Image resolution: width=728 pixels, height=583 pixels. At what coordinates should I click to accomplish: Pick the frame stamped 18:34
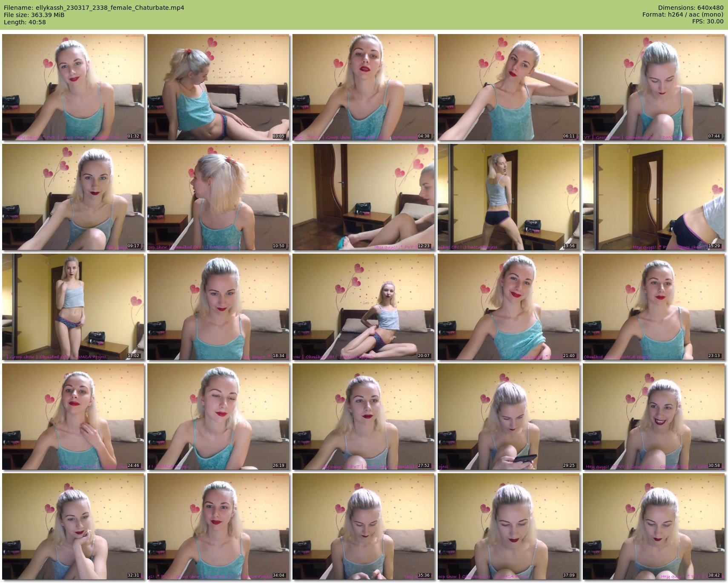click(218, 307)
